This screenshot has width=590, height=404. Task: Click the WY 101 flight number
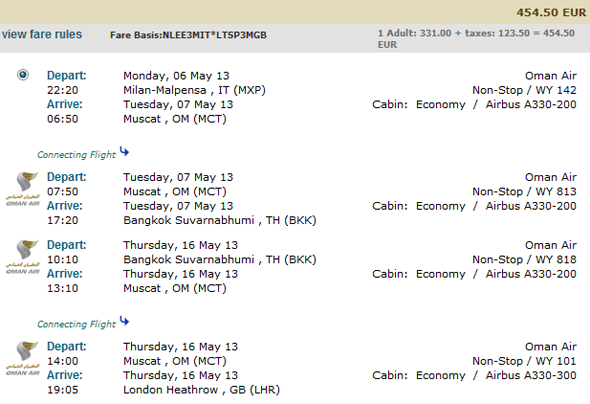556,361
